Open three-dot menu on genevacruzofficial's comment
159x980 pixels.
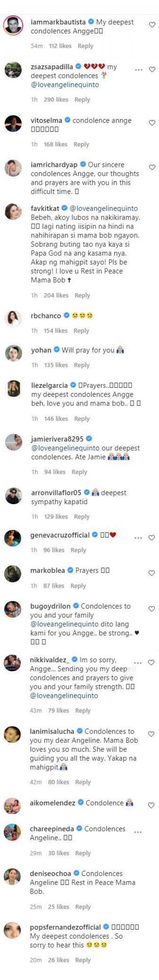pos(138,538)
